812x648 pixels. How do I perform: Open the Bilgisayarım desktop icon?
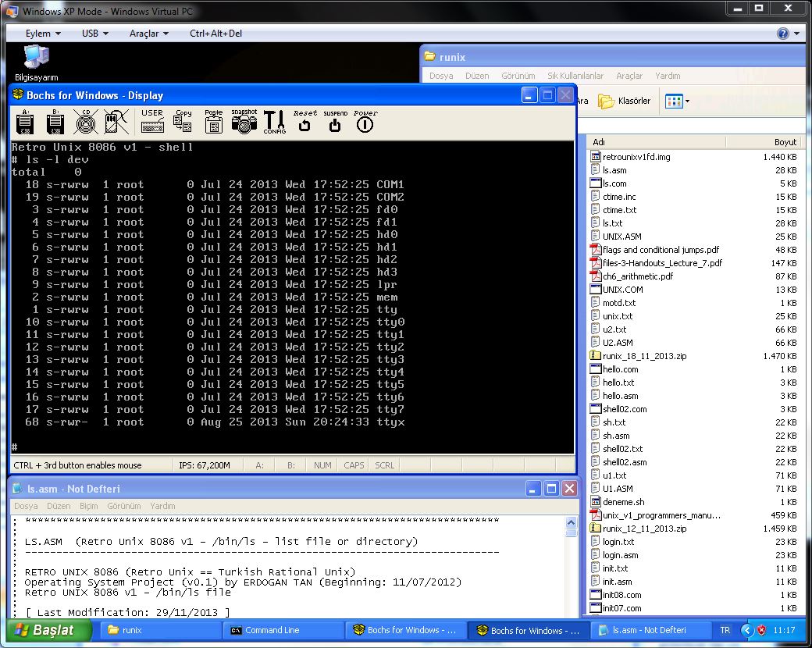(x=36, y=63)
